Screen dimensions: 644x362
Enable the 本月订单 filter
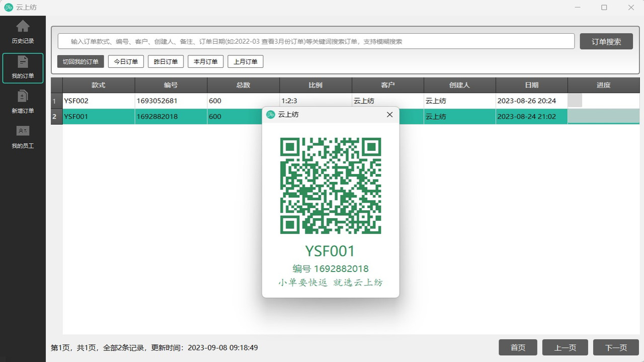(205, 61)
